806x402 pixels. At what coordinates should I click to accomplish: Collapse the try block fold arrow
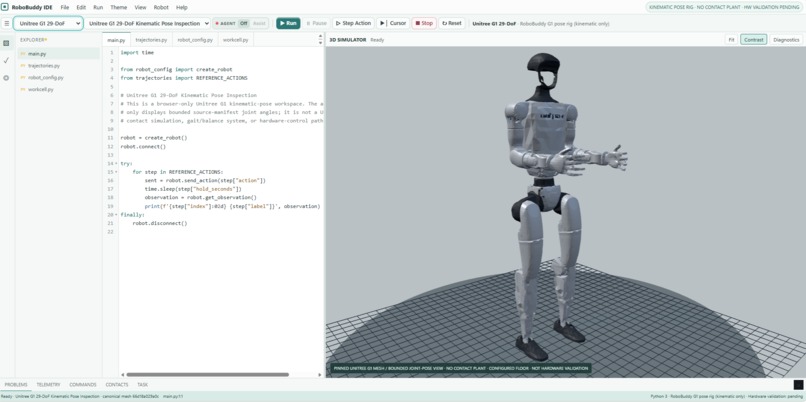(x=116, y=163)
